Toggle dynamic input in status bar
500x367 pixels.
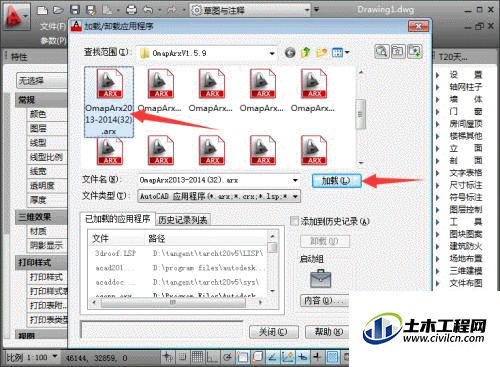tap(302, 357)
